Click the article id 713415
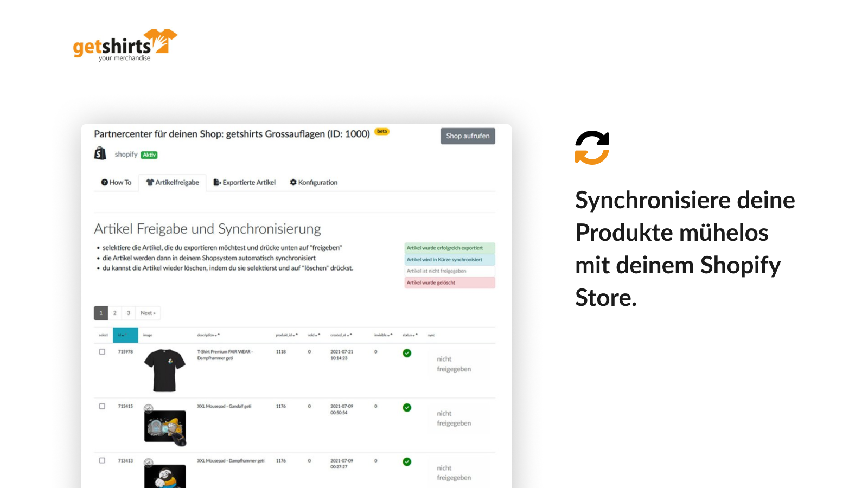Viewport: 868px width, 488px height. 125,406
